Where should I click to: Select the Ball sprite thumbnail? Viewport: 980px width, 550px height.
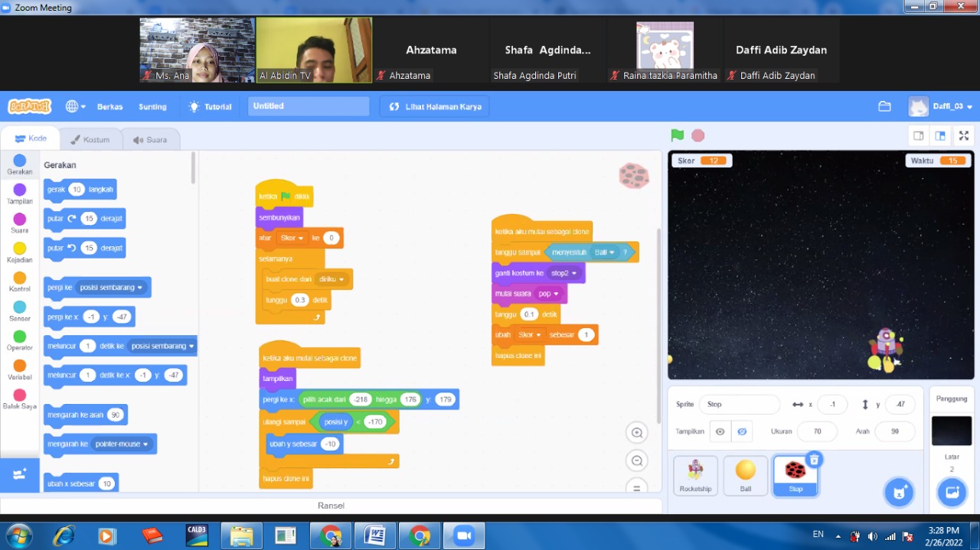(746, 475)
